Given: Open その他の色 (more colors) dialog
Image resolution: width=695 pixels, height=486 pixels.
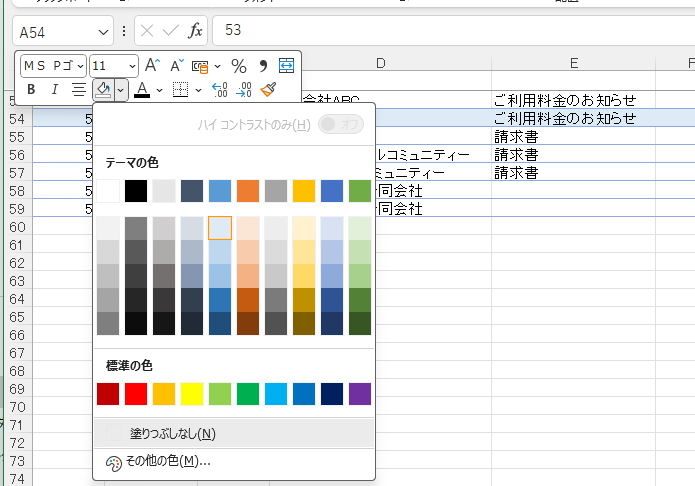Looking at the screenshot, I should [170, 461].
